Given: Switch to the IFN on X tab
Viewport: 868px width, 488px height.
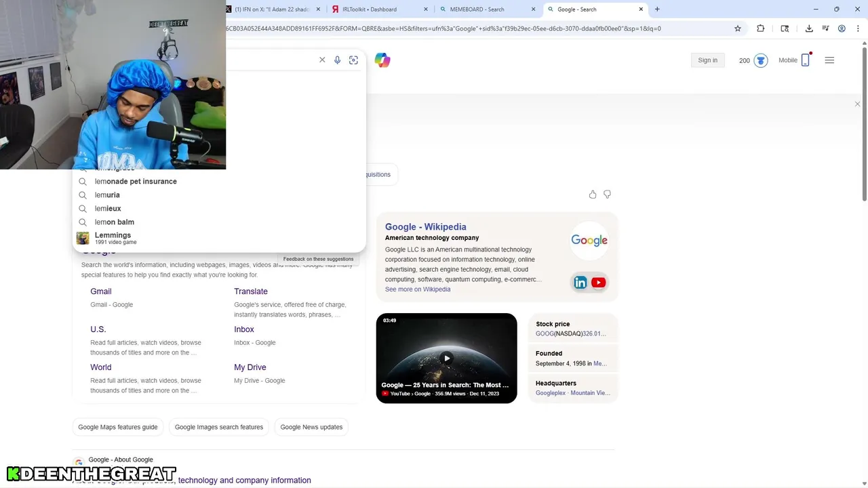Looking at the screenshot, I should tap(271, 9).
